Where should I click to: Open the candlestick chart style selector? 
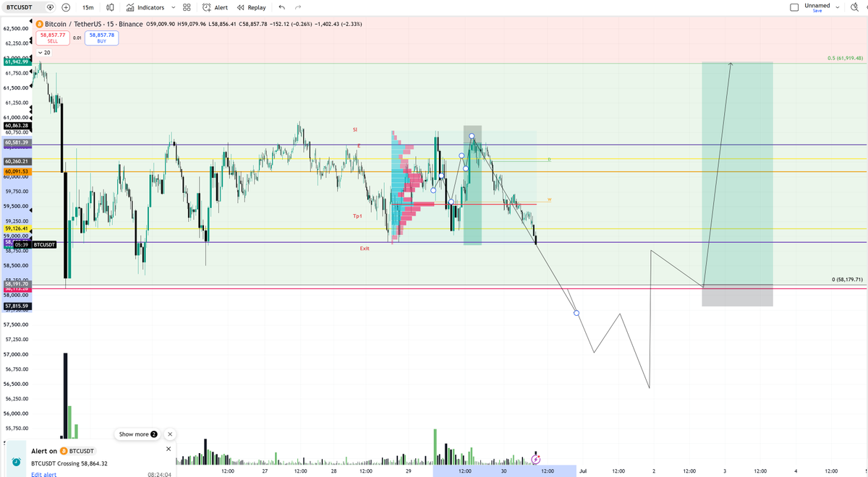click(110, 7)
